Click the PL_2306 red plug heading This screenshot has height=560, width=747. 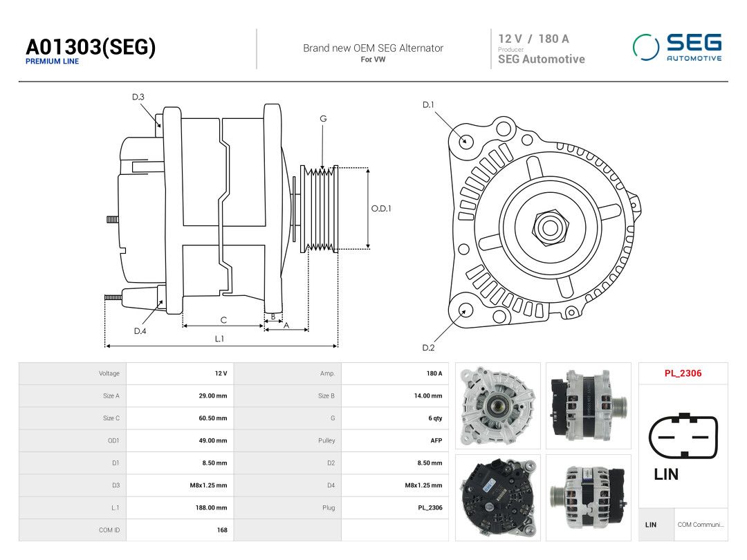683,373
